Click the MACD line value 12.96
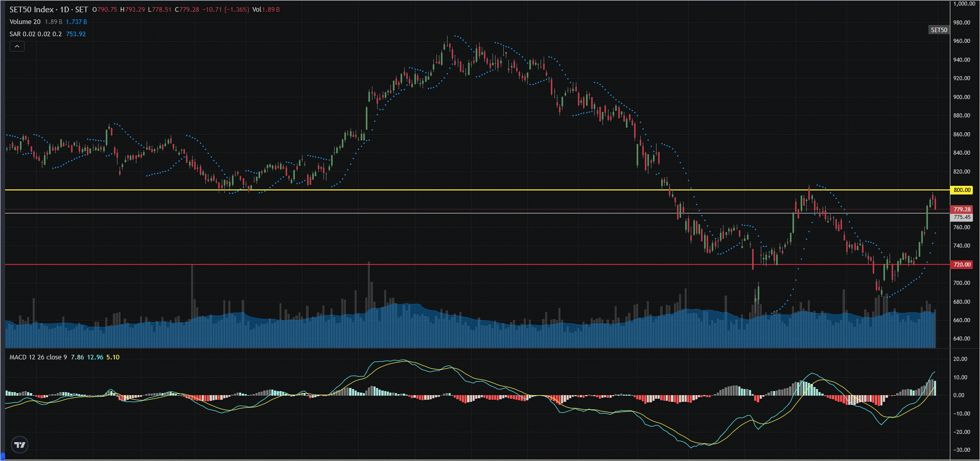Screen dimensions: 980x461 [95, 357]
